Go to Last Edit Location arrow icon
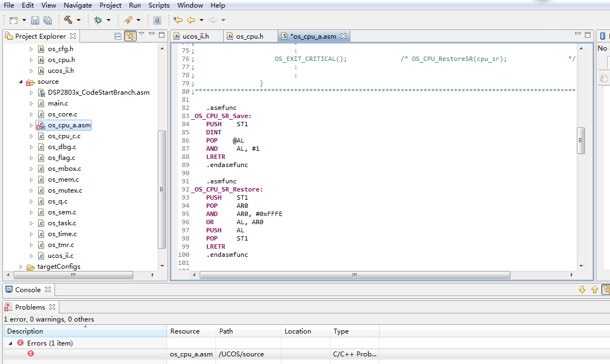 click(x=178, y=20)
